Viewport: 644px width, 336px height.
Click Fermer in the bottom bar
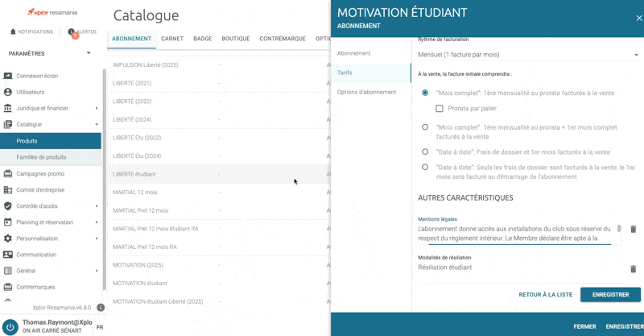[x=584, y=326]
